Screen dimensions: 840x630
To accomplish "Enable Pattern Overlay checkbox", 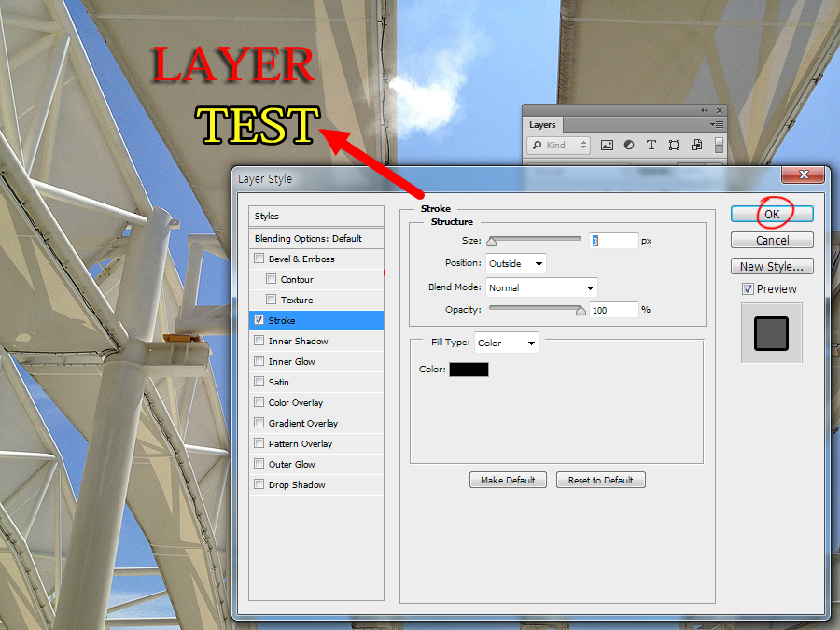I will 259,443.
